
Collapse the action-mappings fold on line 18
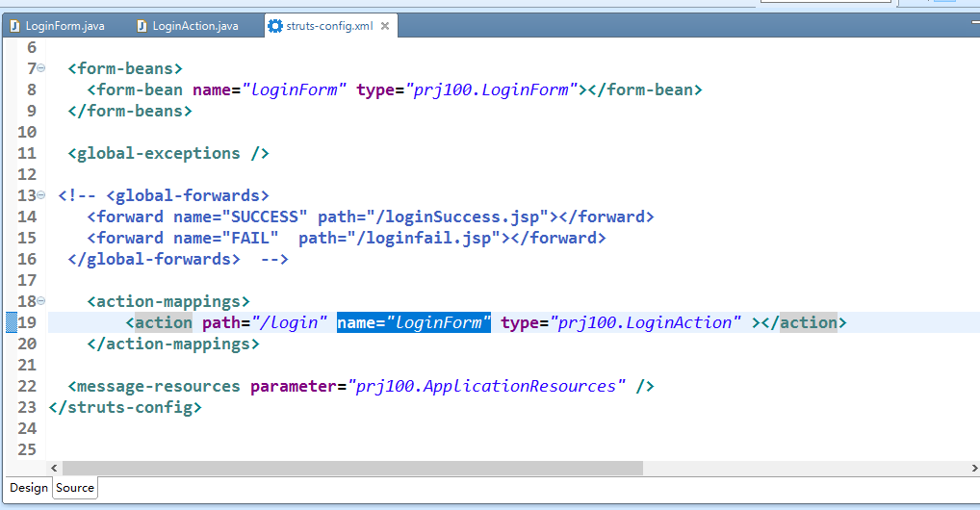pos(41,300)
